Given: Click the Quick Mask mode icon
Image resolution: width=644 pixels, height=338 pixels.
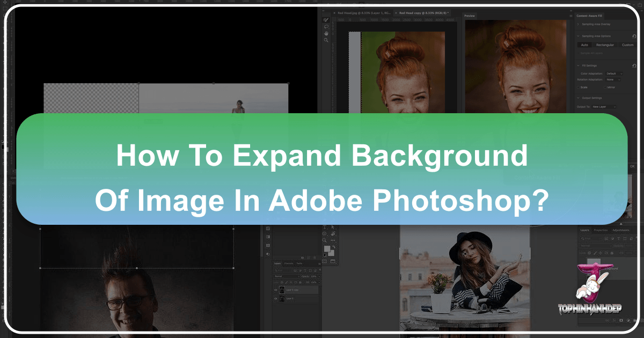Looking at the screenshot, I should 325,260.
